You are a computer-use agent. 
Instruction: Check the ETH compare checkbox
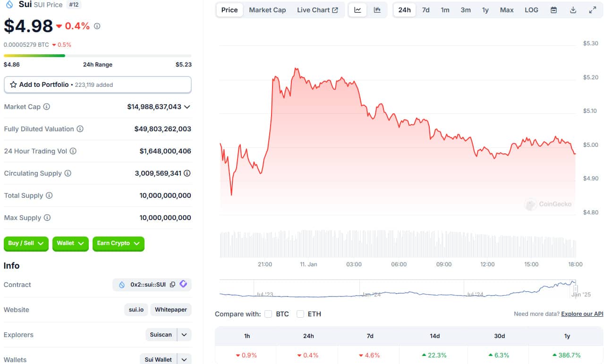tap(300, 314)
